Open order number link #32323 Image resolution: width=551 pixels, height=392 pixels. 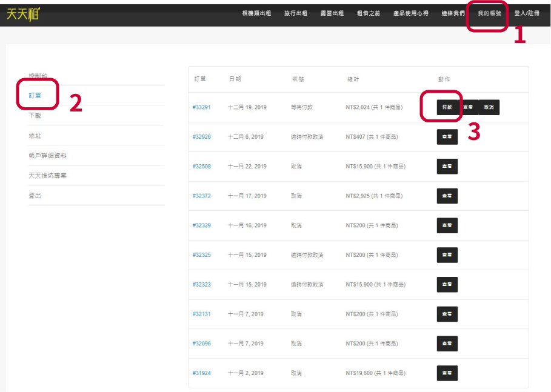tap(202, 284)
